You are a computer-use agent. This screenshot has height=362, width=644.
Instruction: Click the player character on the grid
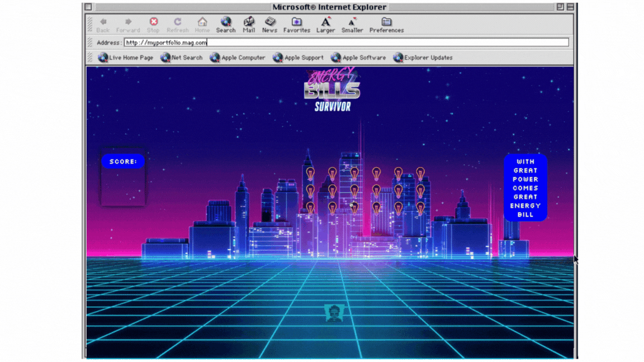click(334, 313)
